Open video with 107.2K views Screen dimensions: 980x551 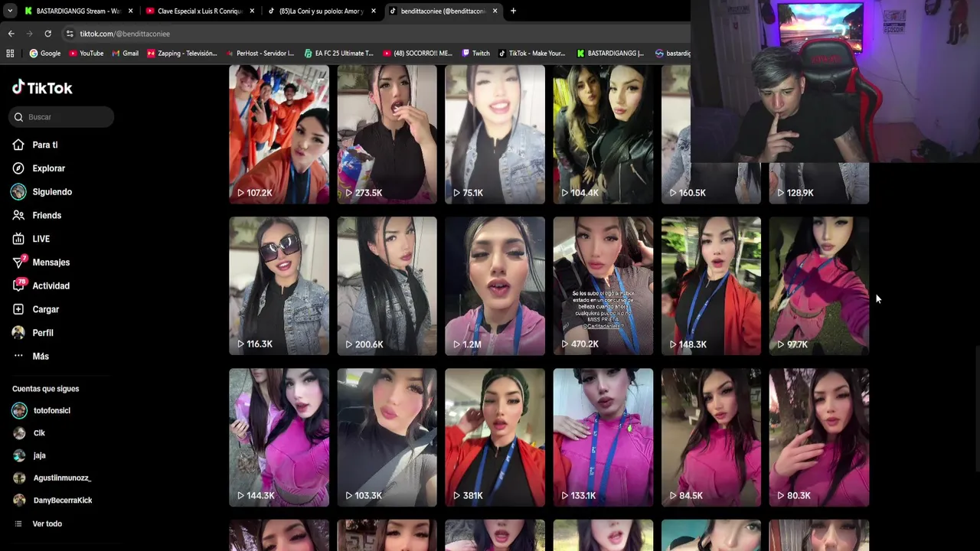279,135
